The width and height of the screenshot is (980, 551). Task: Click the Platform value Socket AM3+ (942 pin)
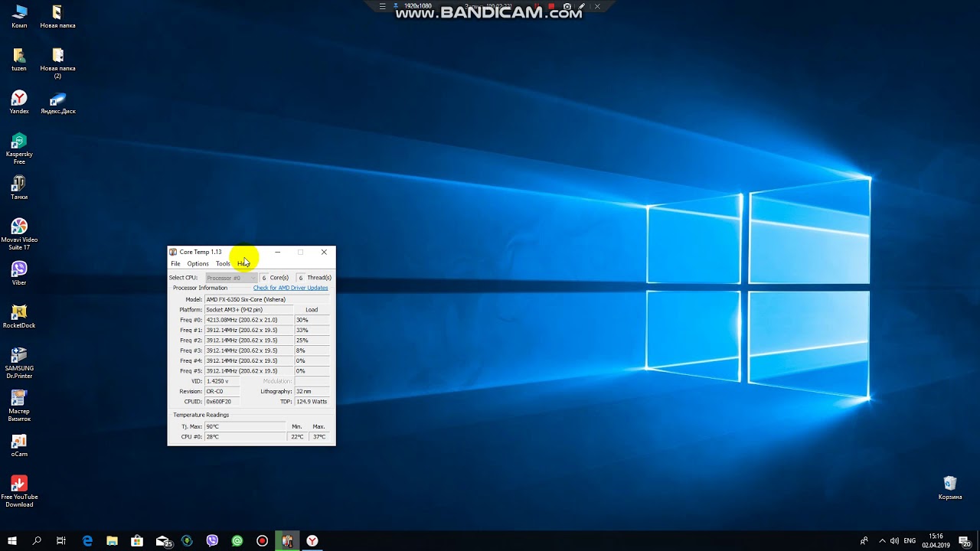249,310
